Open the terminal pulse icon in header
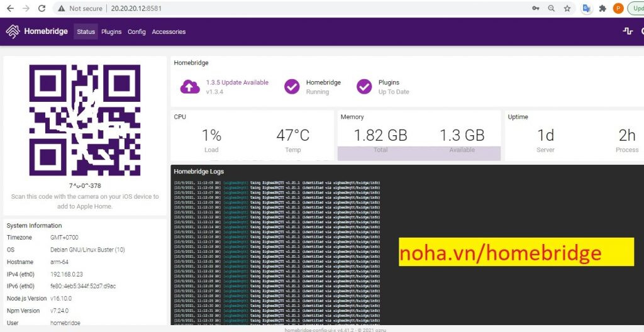Screen dimensions: 644x332 627,31
